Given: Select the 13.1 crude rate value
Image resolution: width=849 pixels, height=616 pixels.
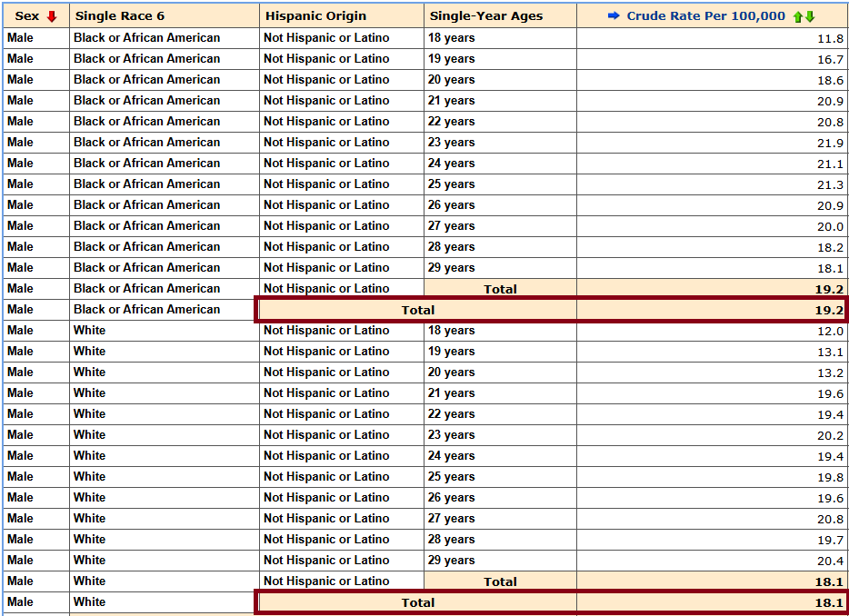Looking at the screenshot, I should tap(830, 352).
